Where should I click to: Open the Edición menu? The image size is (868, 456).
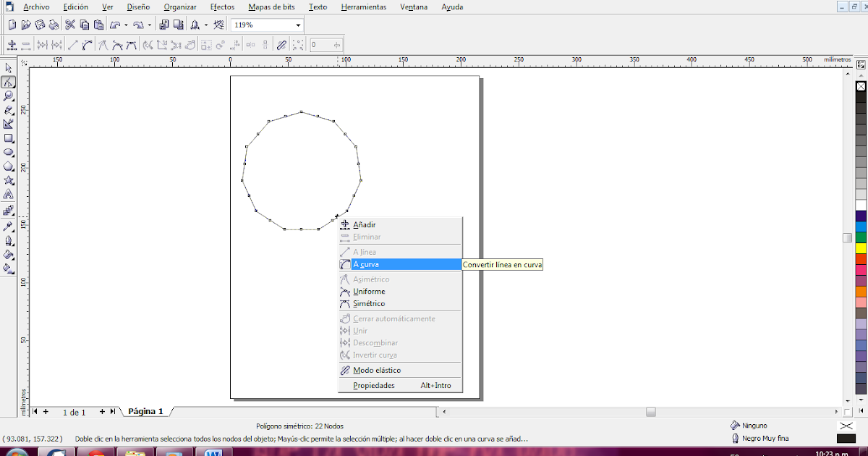[x=76, y=7]
